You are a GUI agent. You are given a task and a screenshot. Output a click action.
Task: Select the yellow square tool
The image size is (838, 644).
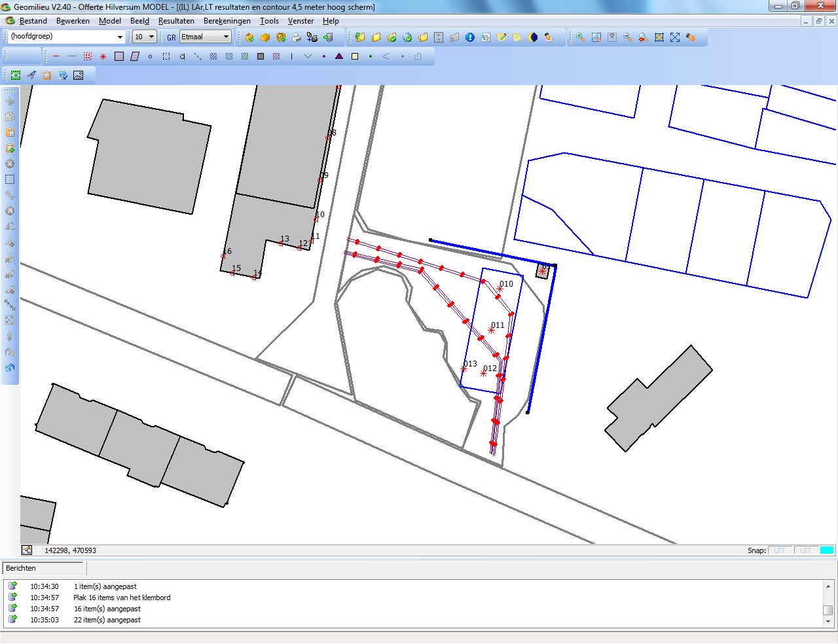(x=355, y=56)
